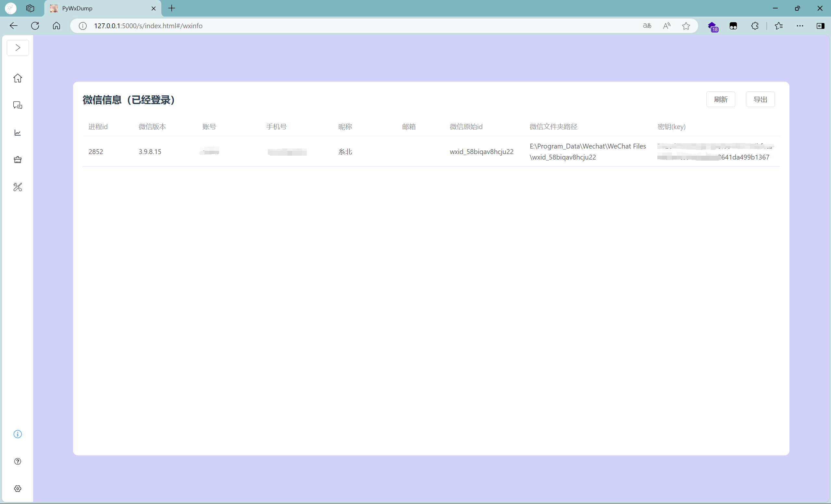Open the statistics chart icon in the sidebar
This screenshot has width=831, height=504.
[18, 133]
